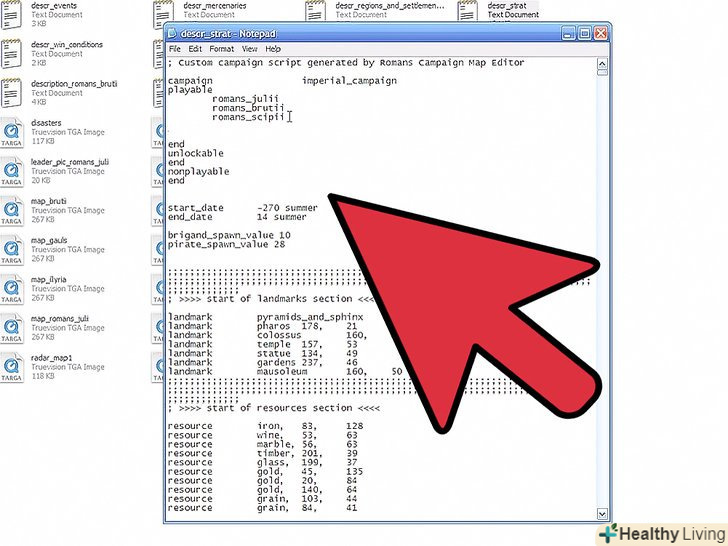Click the 'timber, 201, 39' resource line

pyautogui.click(x=263, y=454)
